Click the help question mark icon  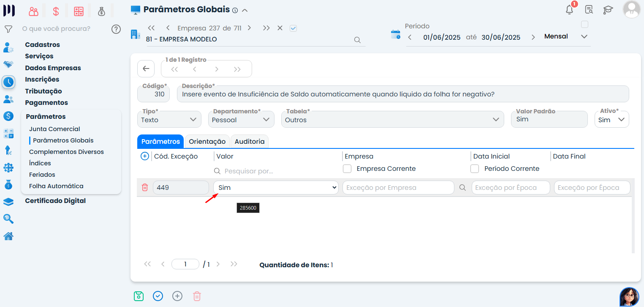[x=116, y=29]
